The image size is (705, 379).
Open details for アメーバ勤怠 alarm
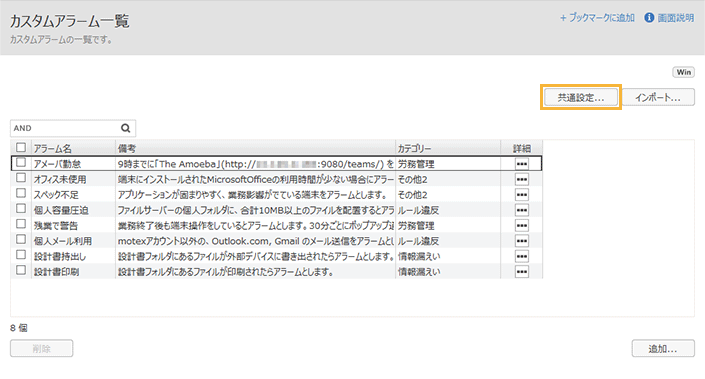tap(522, 164)
